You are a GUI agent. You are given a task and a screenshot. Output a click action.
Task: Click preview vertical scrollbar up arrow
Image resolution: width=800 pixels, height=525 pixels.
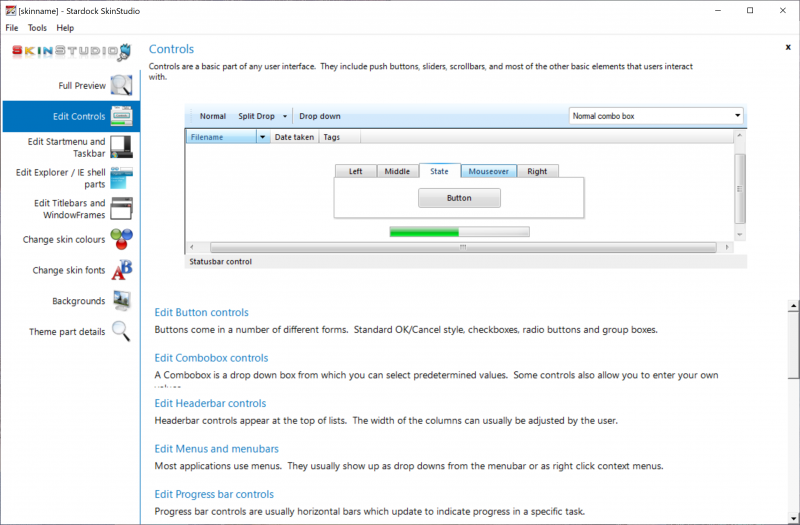point(740,135)
